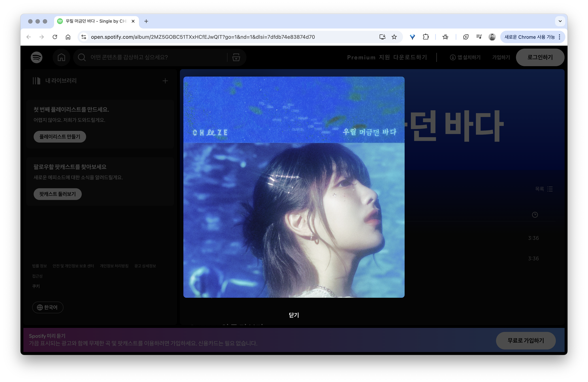Image resolution: width=588 pixels, height=382 pixels.
Task: Open 한국어 language selector
Action: coord(48,307)
